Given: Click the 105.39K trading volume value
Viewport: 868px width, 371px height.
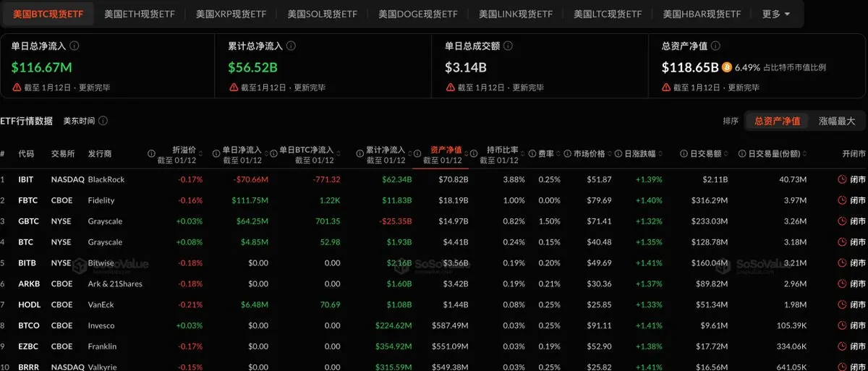Looking at the screenshot, I should (x=791, y=326).
